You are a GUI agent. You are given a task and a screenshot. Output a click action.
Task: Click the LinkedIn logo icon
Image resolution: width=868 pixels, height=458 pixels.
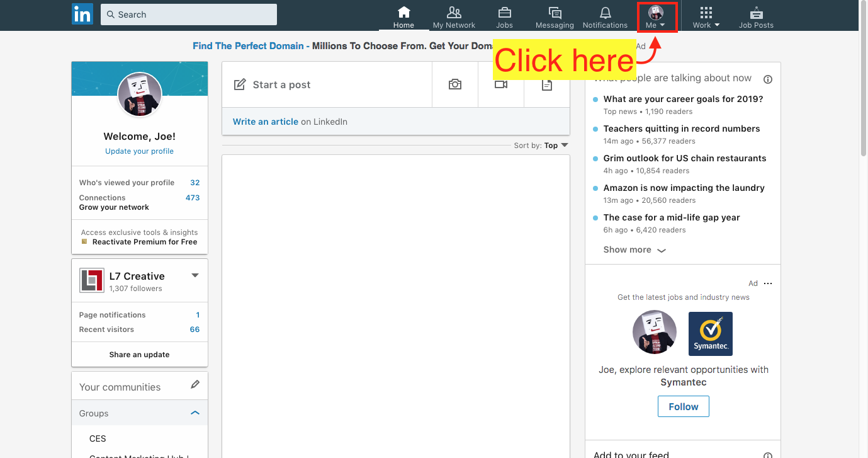(82, 14)
